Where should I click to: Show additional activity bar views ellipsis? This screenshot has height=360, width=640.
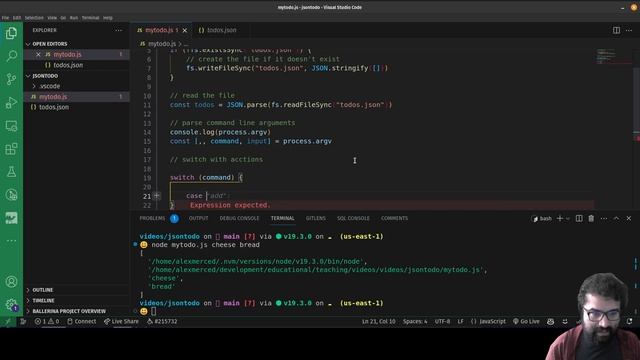pyautogui.click(x=11, y=240)
